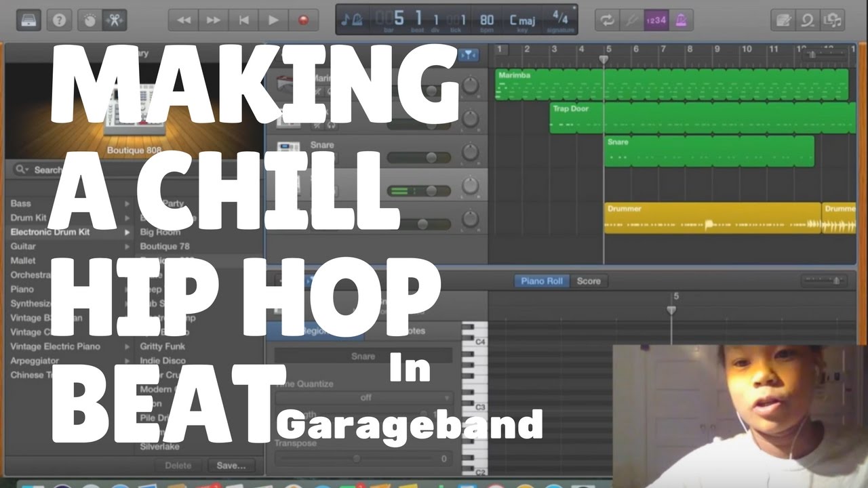Viewport: 868px width, 488px height.
Task: Open the Library panel button
Action: click(28, 20)
